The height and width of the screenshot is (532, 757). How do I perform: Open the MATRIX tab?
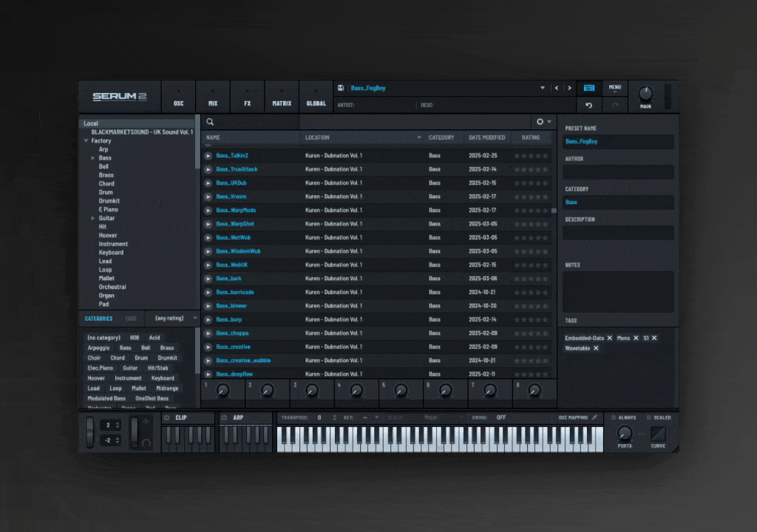[x=282, y=97]
